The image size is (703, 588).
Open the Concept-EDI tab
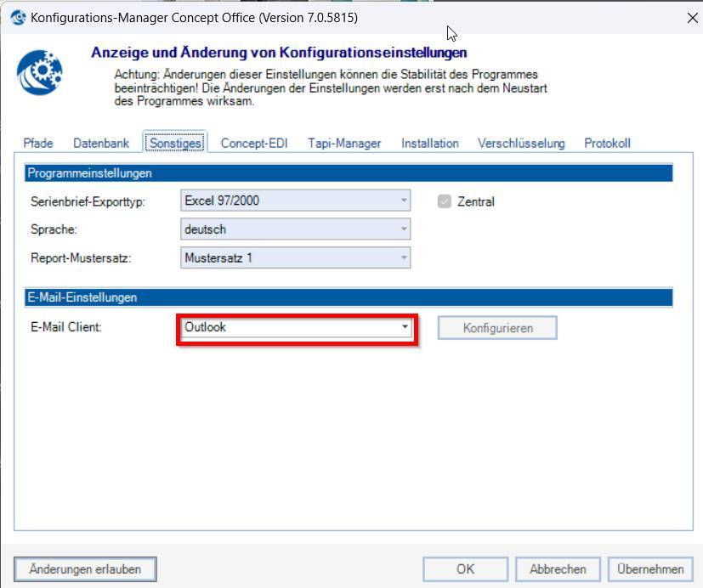pos(254,143)
